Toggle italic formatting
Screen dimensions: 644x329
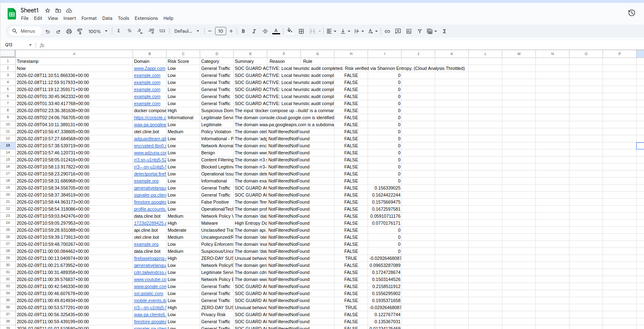tap(254, 31)
